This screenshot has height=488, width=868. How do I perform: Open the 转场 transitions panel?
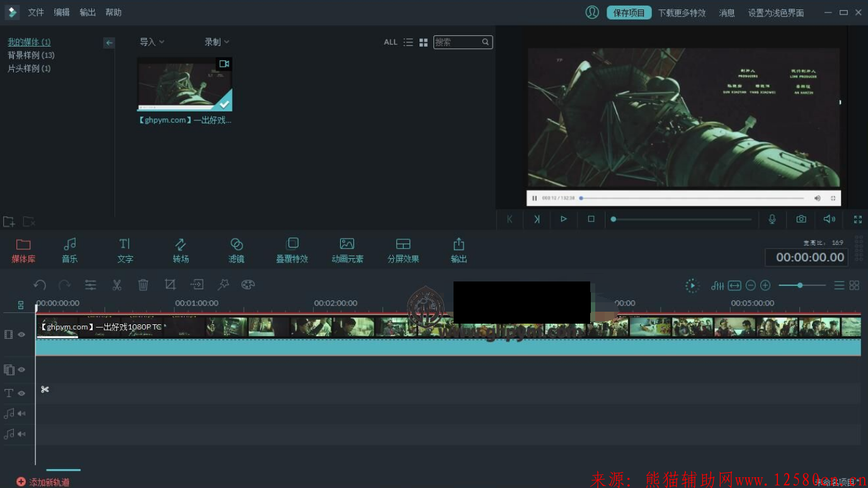181,250
